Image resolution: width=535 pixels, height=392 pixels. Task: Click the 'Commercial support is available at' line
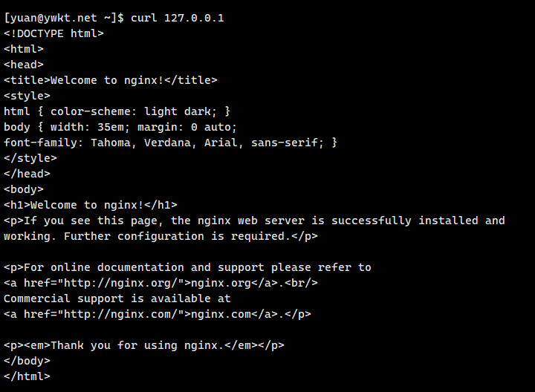pos(117,298)
